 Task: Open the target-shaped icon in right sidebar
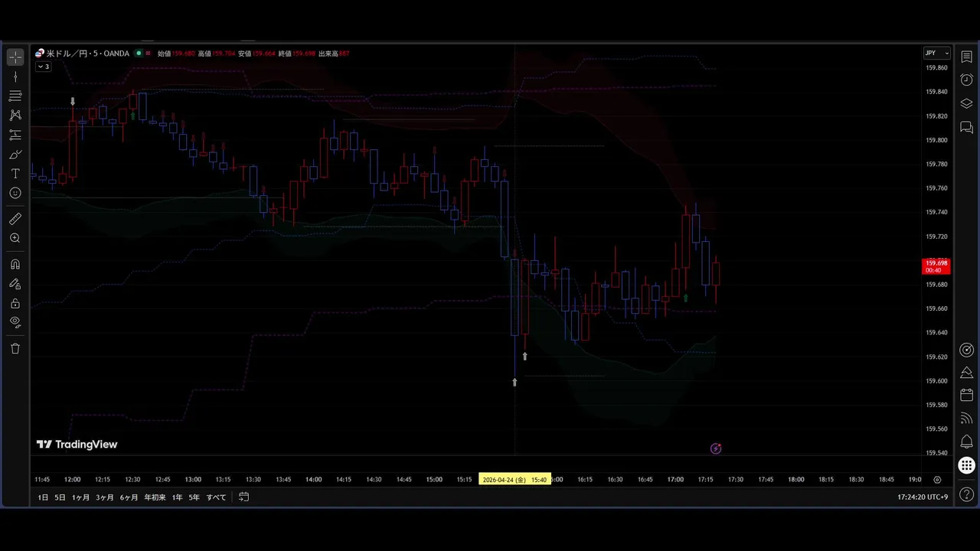point(966,350)
